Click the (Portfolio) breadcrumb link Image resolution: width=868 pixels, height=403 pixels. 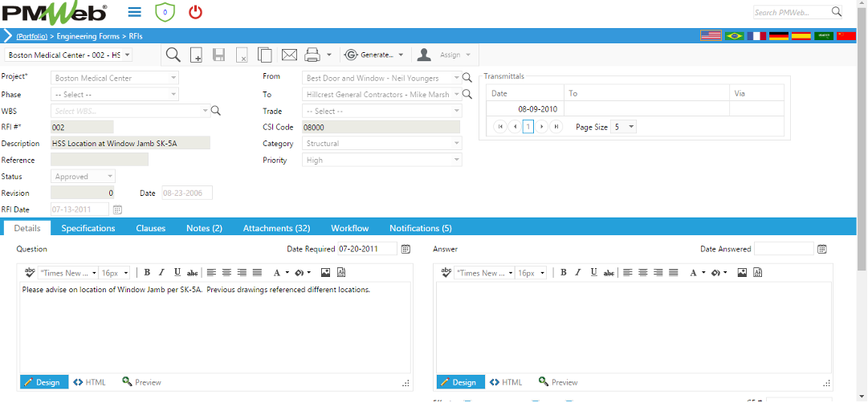point(31,36)
